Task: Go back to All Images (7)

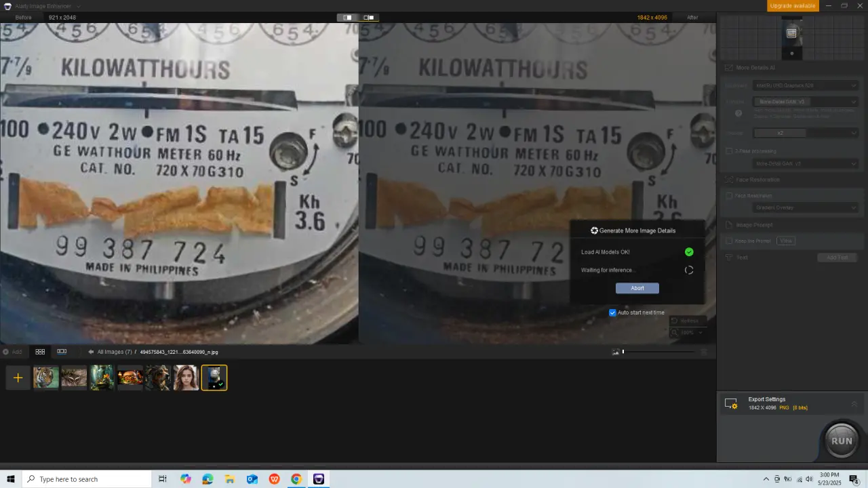Action: pyautogui.click(x=115, y=352)
